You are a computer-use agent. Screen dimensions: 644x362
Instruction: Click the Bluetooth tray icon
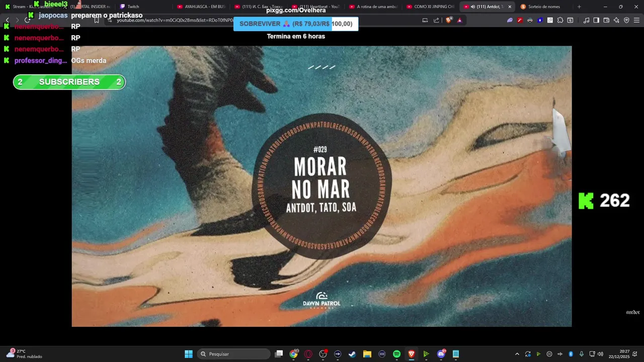coord(571,354)
